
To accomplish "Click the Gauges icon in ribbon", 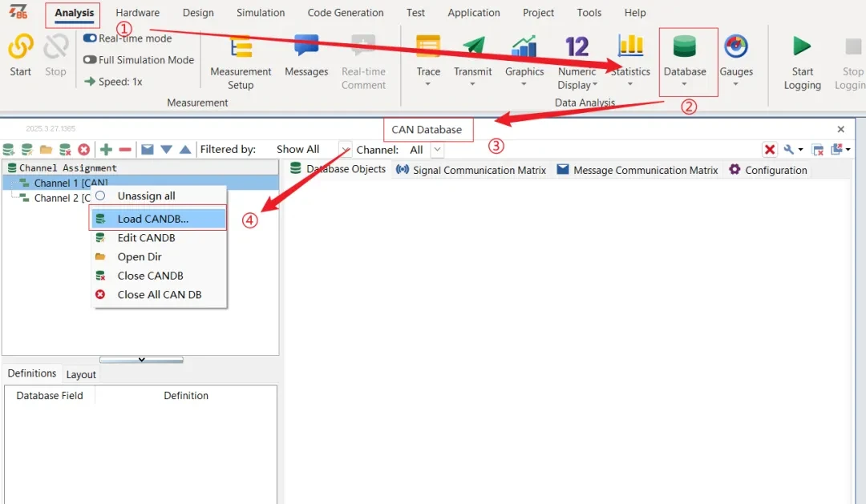I will click(x=735, y=47).
